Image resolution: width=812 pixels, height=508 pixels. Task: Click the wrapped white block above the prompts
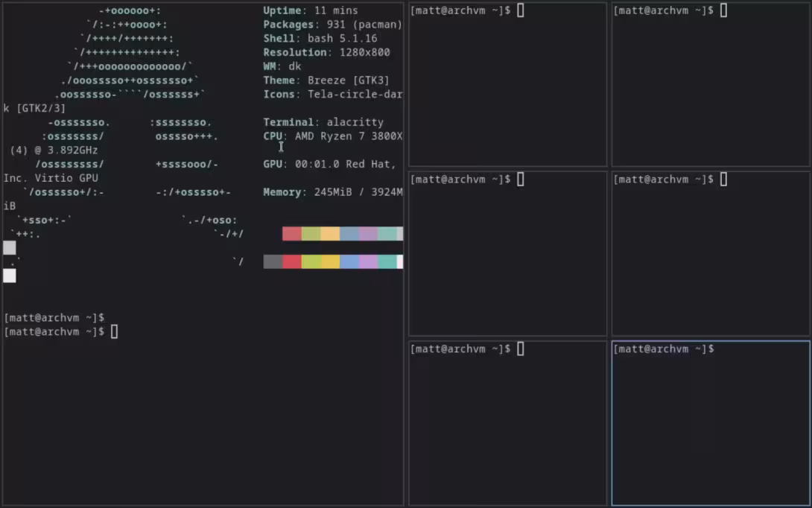[10, 276]
